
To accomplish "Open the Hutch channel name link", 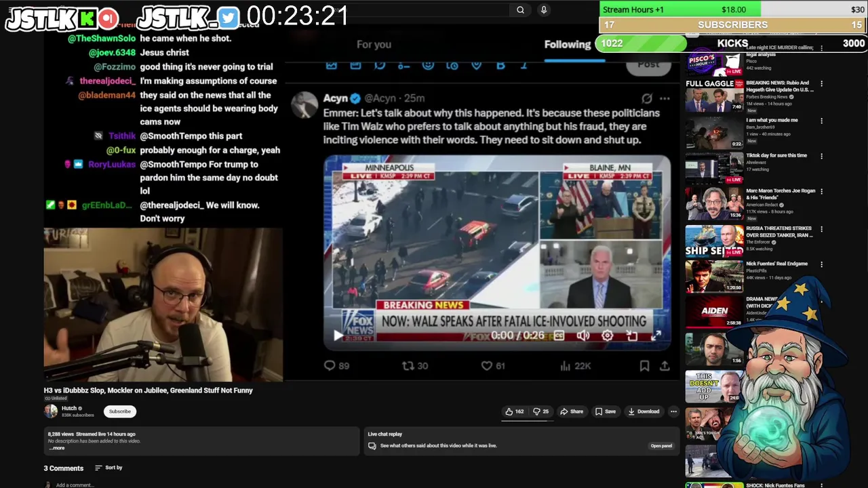I will click(x=69, y=408).
